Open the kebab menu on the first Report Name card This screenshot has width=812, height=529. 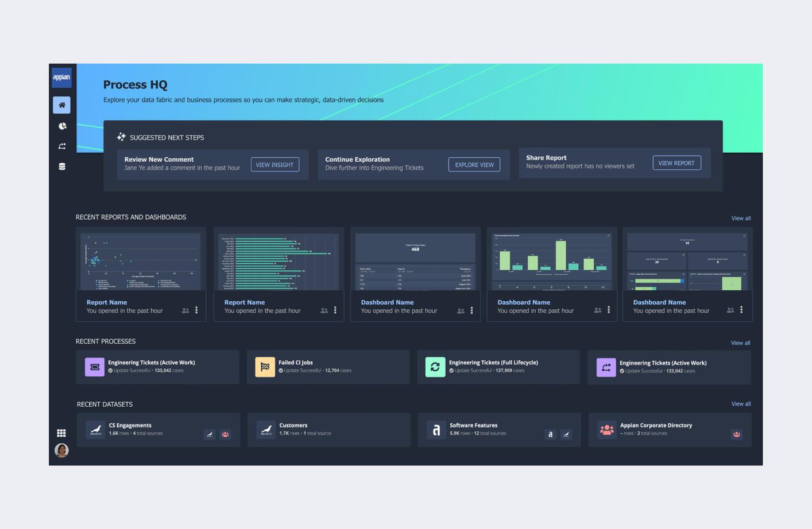(198, 310)
